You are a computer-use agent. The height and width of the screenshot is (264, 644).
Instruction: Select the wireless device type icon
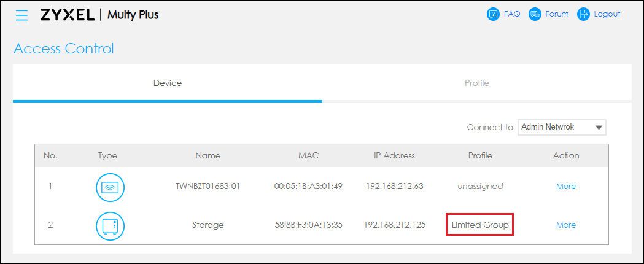point(110,187)
